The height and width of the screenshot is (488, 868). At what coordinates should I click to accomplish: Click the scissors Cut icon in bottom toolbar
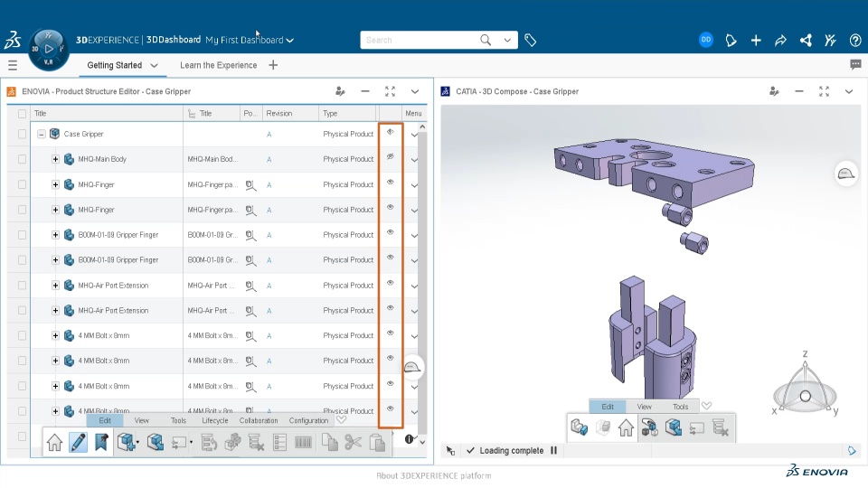353,442
